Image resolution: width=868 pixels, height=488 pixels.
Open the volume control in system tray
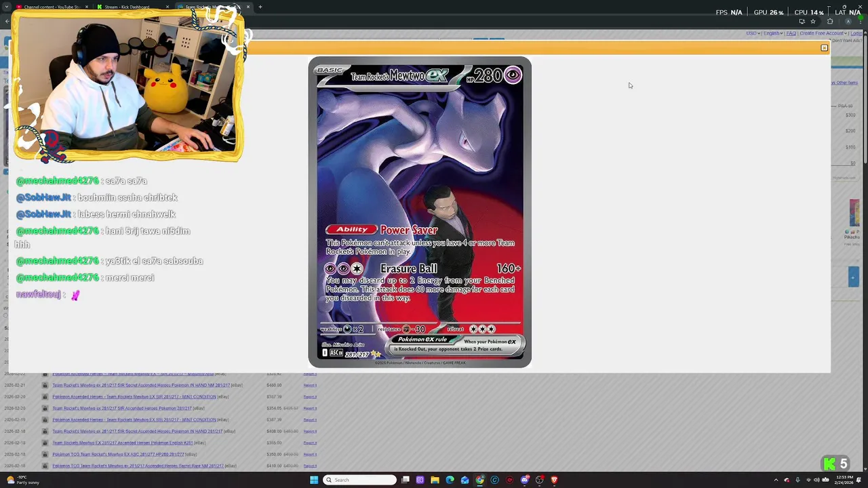click(x=816, y=480)
